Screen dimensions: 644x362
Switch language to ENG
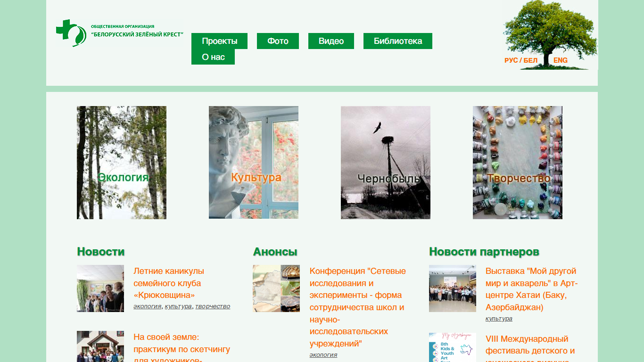point(561,60)
